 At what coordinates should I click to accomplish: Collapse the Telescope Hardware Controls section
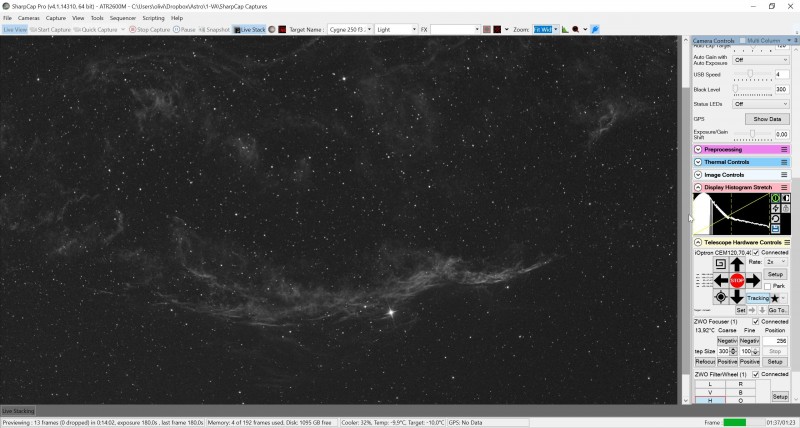(x=698, y=243)
